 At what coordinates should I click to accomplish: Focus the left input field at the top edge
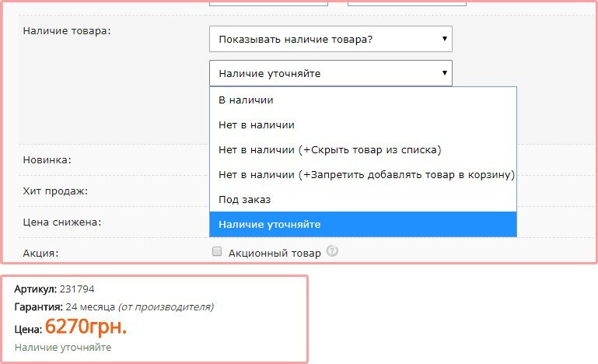(x=268, y=3)
